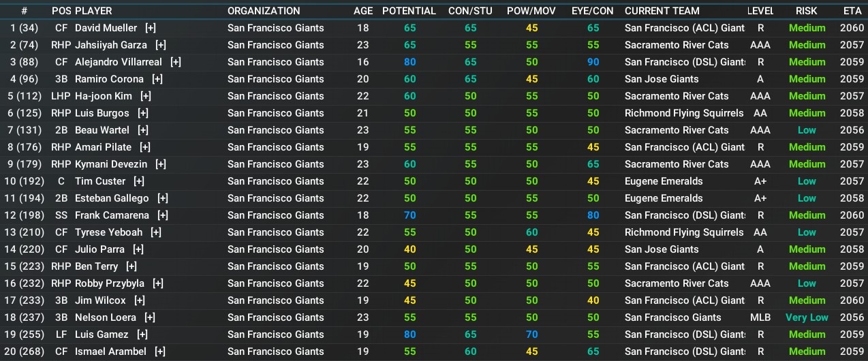
Task: Sort by the RISK column header
Action: pos(807,11)
